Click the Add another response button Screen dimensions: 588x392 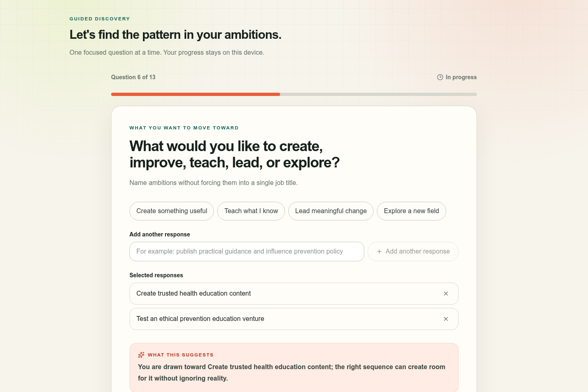click(413, 252)
